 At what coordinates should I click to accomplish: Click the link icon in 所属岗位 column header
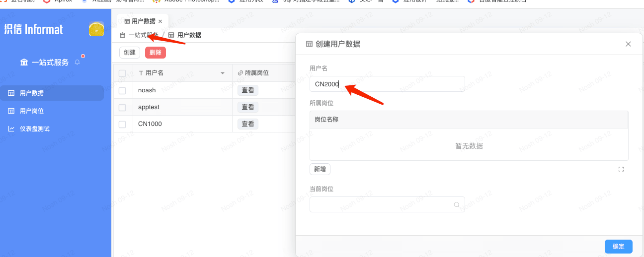tap(241, 73)
